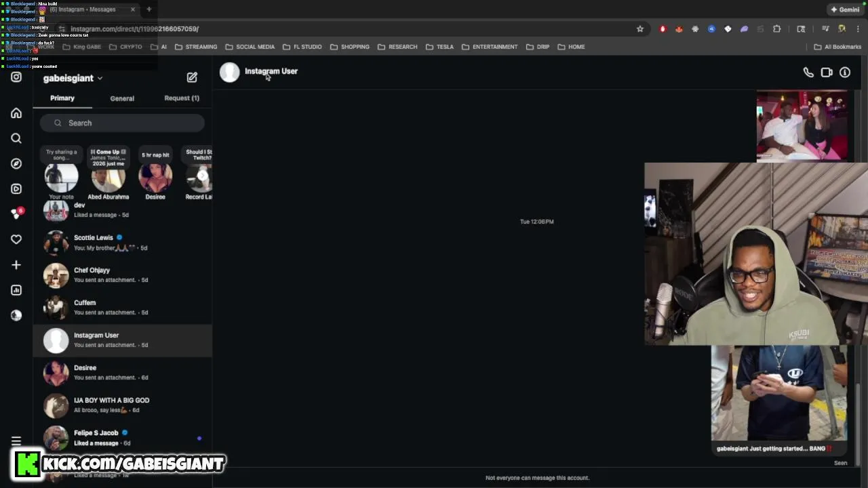Start a video call
The height and width of the screenshot is (488, 868).
click(x=827, y=73)
